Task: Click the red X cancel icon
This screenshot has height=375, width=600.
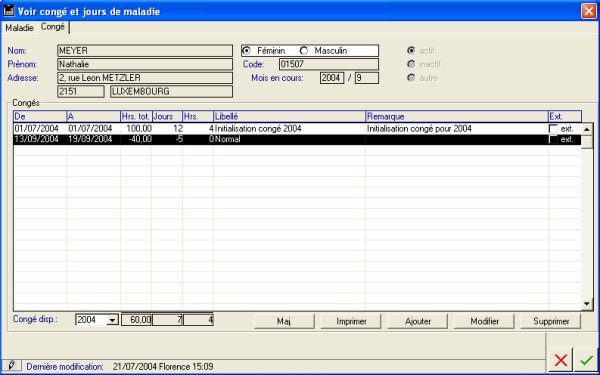Action: pos(561,360)
